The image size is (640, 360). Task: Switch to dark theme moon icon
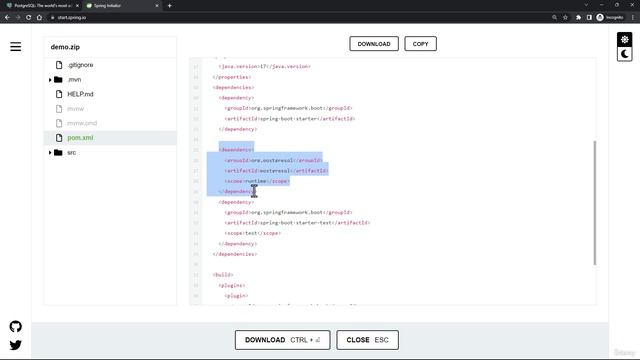[x=624, y=54]
